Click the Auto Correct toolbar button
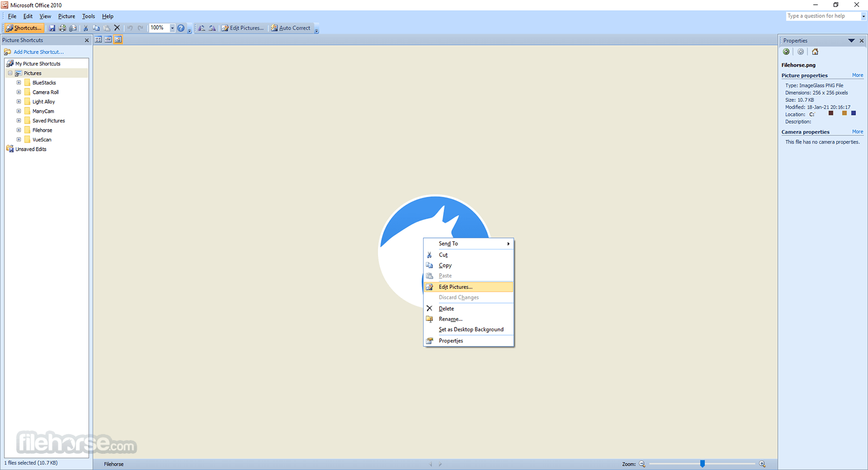The image size is (868, 470). coord(291,28)
